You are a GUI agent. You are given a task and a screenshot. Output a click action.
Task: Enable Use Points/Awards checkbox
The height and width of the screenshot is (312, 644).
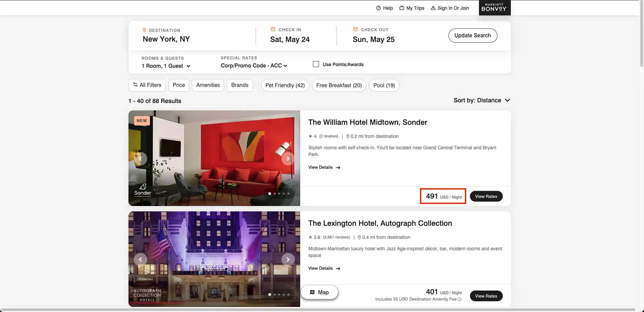tap(316, 64)
